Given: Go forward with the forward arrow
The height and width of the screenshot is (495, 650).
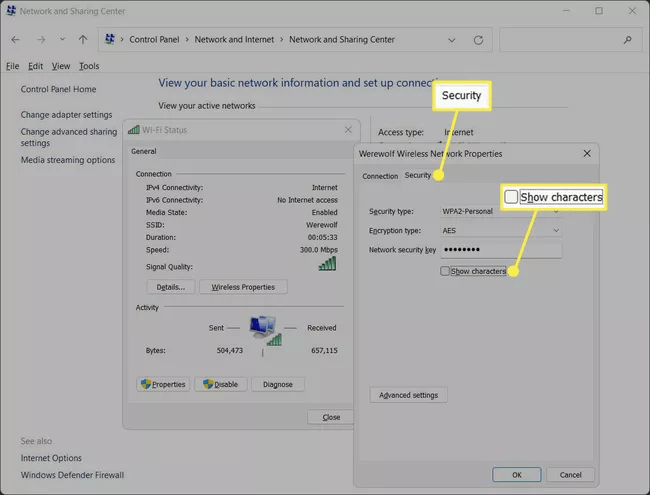Looking at the screenshot, I should (x=41, y=40).
